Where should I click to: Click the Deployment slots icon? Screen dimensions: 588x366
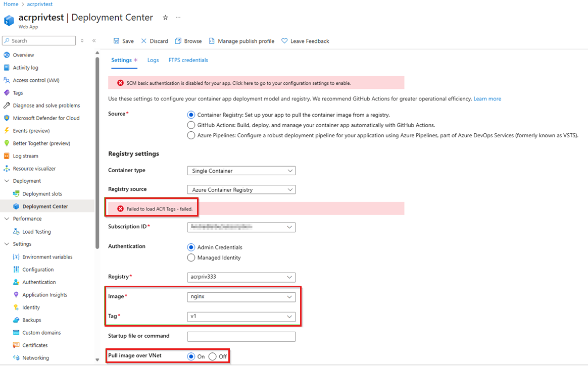[x=16, y=194]
